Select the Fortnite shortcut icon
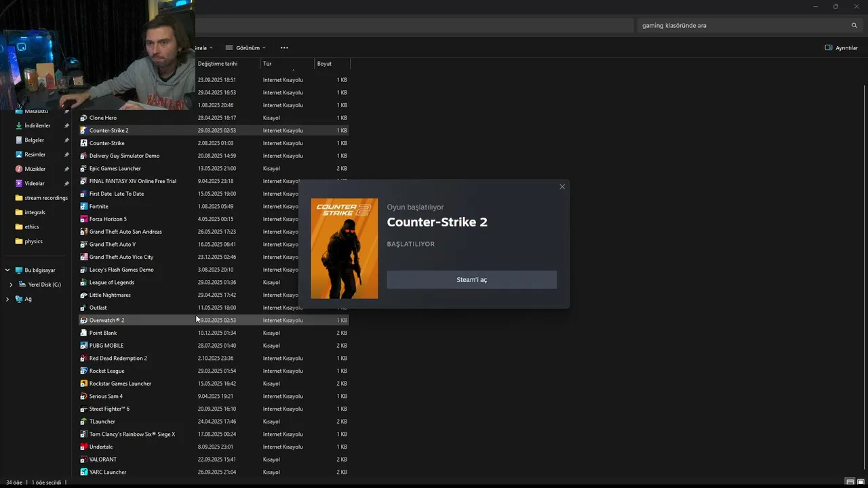Image resolution: width=868 pixels, height=488 pixels. click(83, 206)
